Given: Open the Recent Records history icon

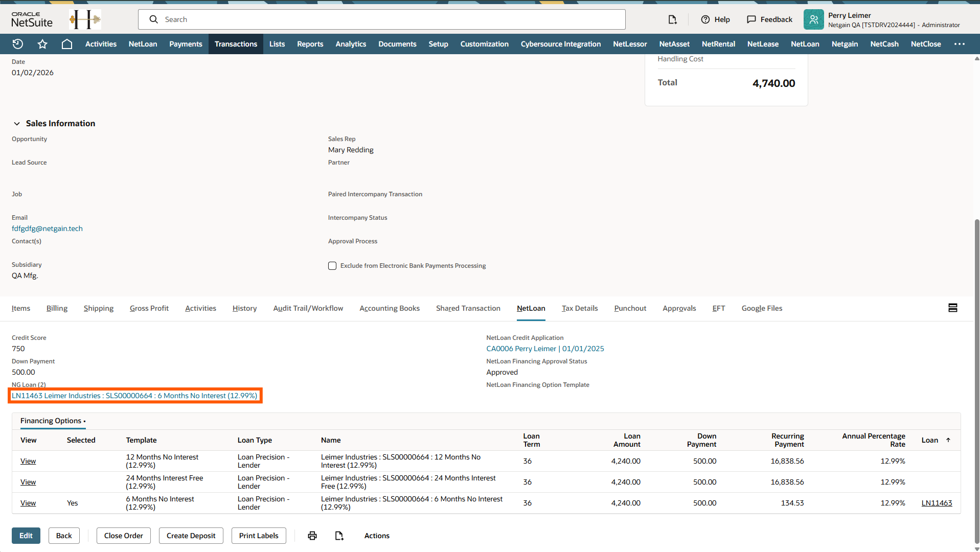Looking at the screenshot, I should click(x=18, y=44).
